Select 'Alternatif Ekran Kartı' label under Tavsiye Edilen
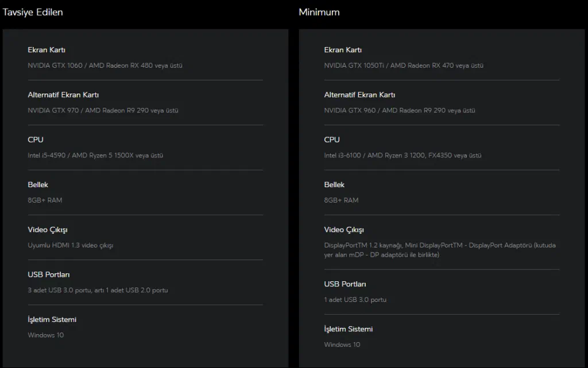 63,95
